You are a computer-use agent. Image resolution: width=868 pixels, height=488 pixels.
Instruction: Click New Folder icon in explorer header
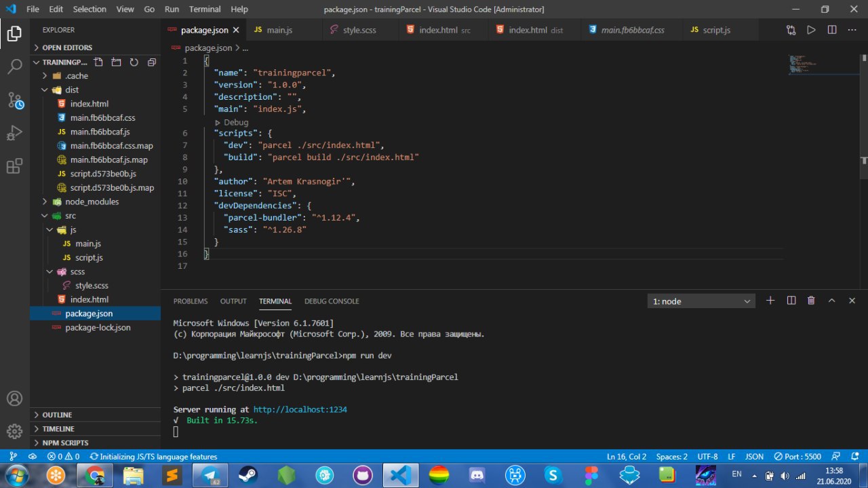[116, 62]
